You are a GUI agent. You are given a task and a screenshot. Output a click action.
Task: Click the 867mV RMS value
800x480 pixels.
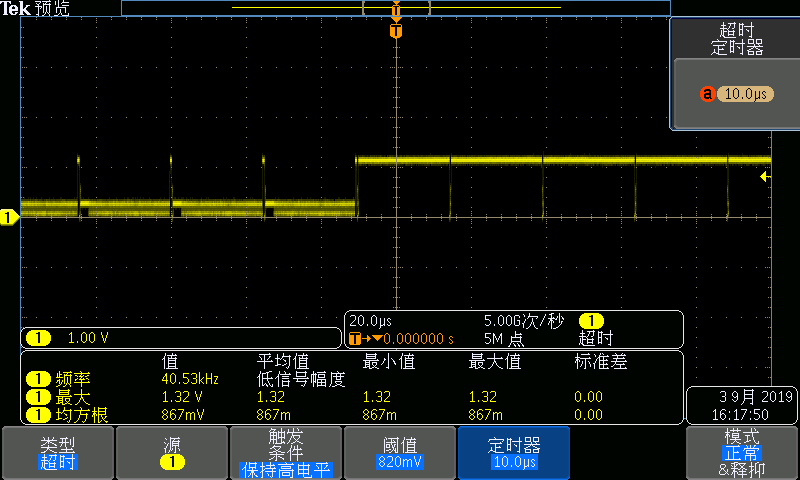click(183, 415)
